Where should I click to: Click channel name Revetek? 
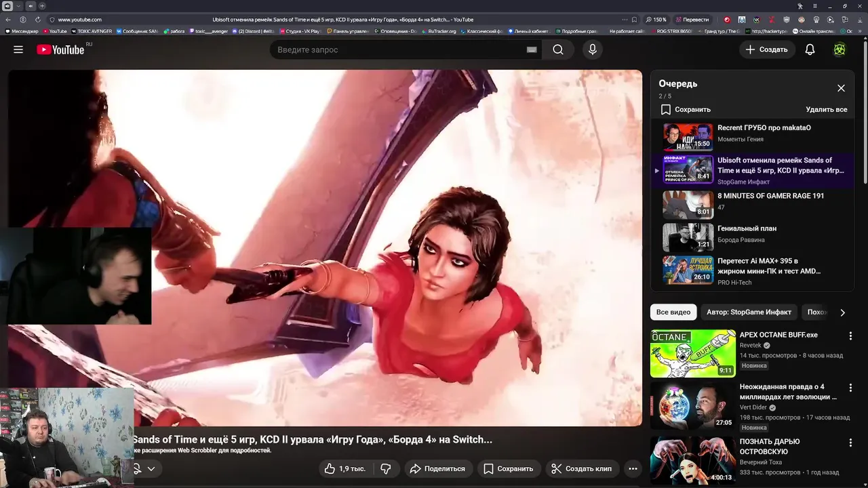(x=751, y=345)
